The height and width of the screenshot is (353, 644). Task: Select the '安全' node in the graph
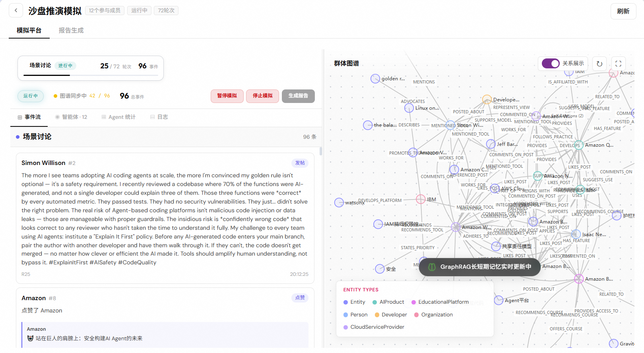click(x=380, y=269)
